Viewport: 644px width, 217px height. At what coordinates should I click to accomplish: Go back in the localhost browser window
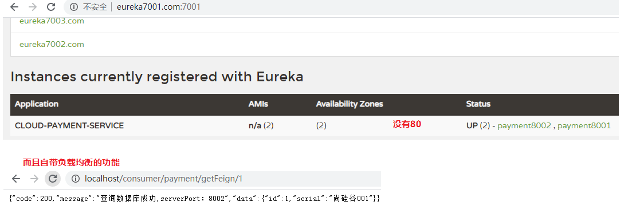click(16, 179)
